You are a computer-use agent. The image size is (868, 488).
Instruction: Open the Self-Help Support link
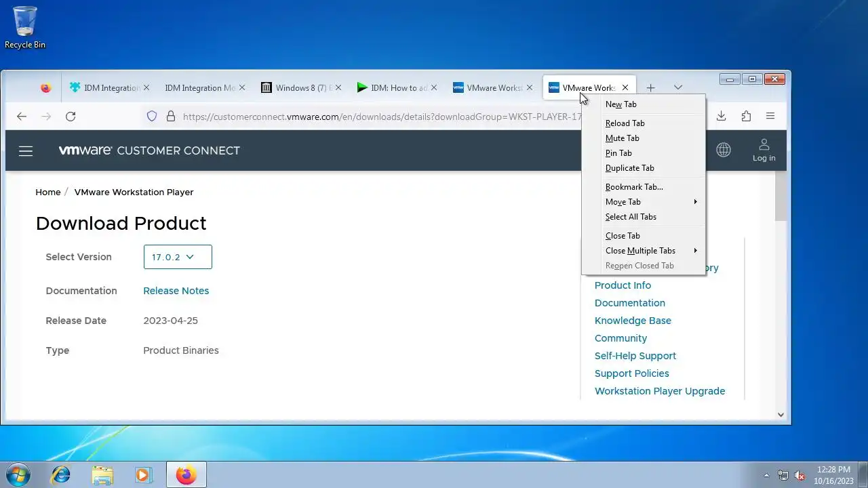tap(635, 356)
